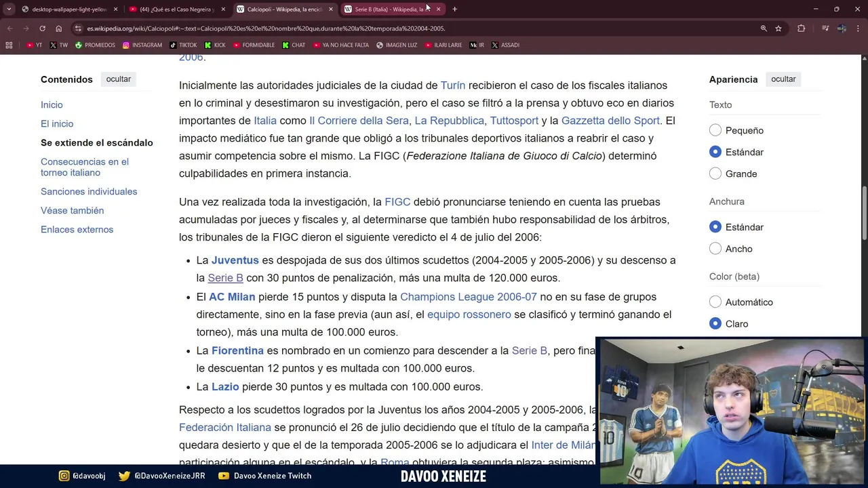Open the FORMIDABLE bookmark
Viewport: 868px width, 488px height.
click(254, 45)
